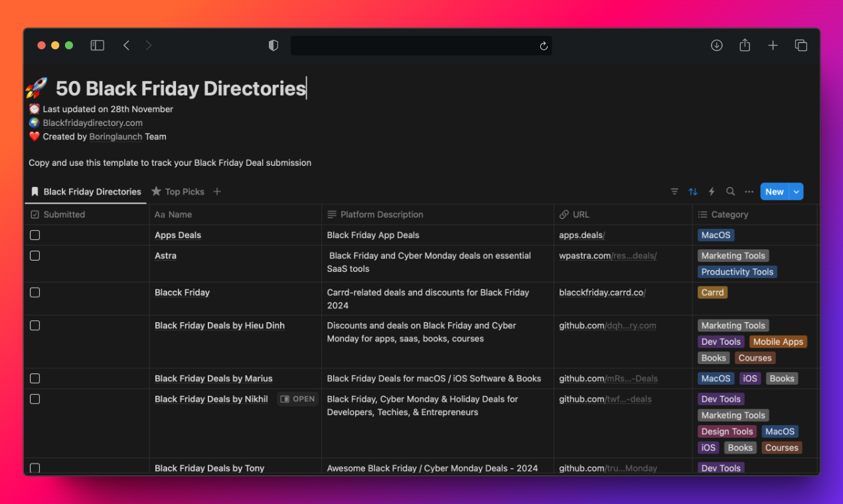Switch to the Top Picks tab
This screenshot has width=843, height=504.
[x=177, y=192]
